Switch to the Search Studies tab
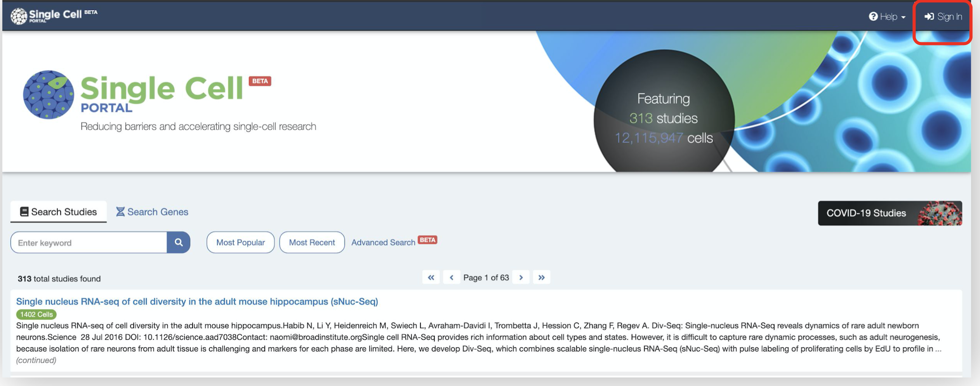The height and width of the screenshot is (386, 980). click(59, 212)
